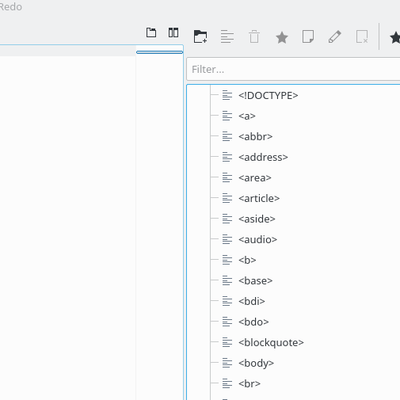Click the Filter... search field
Screen dimensions: 400x400
coord(293,69)
